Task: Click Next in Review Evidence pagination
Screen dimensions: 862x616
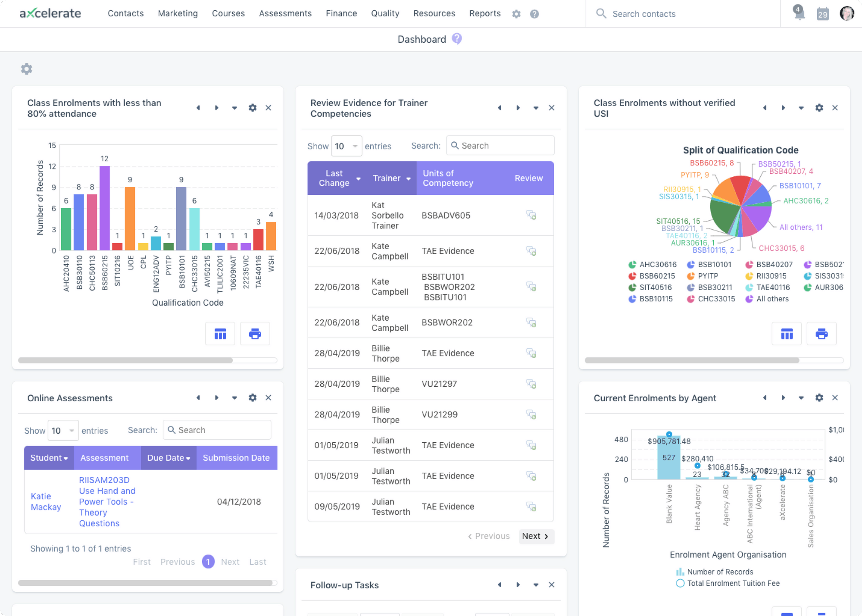Action: (536, 536)
